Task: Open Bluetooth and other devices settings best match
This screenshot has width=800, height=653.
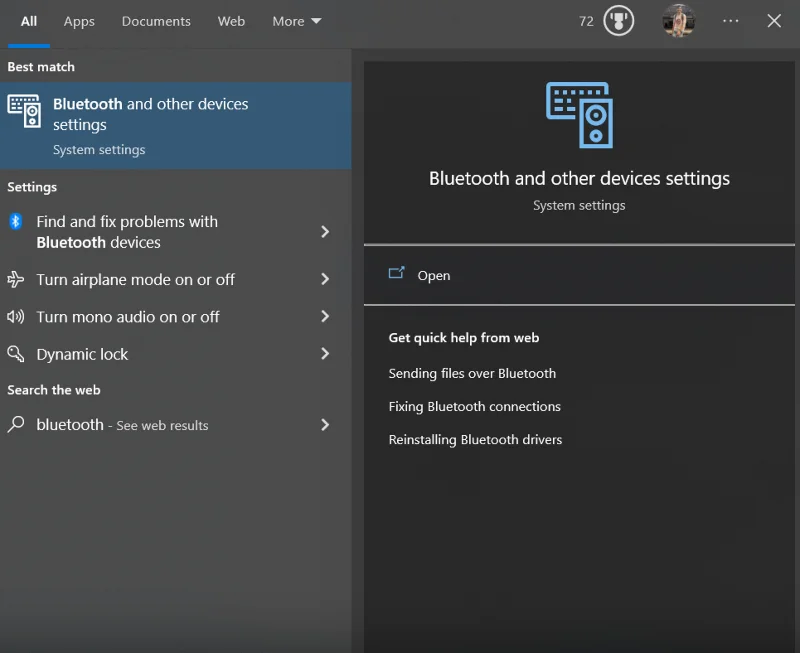Action: coord(176,125)
